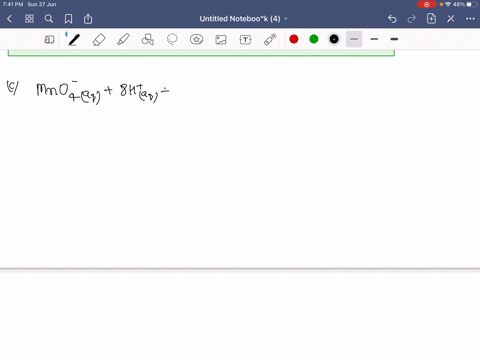Select the Eraser tool
Screen dimensions: 480x360
(x=99, y=40)
